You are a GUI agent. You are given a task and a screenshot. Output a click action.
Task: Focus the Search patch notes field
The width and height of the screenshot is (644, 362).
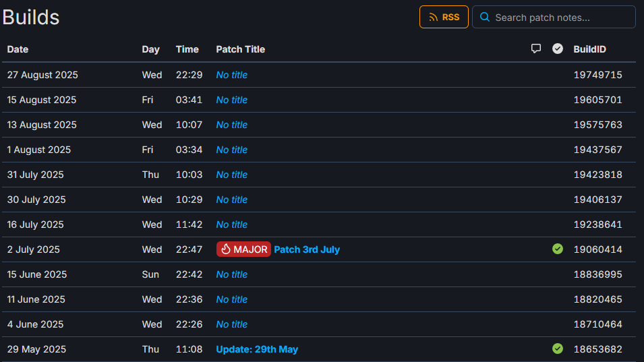pyautogui.click(x=554, y=18)
